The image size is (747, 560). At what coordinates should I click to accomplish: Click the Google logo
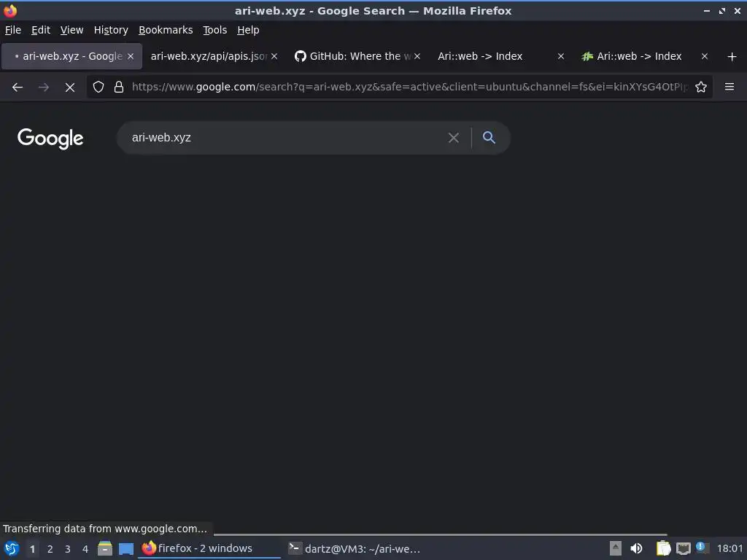point(50,139)
